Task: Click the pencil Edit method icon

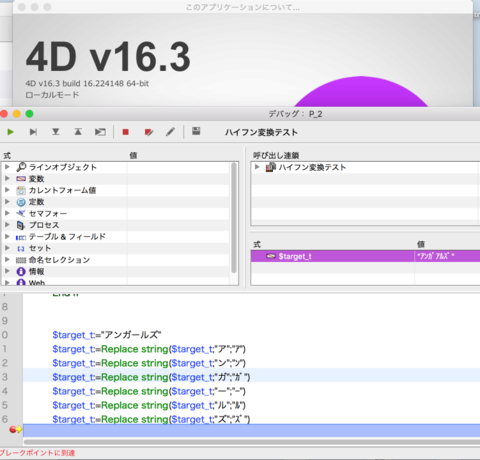Action: pos(170,132)
